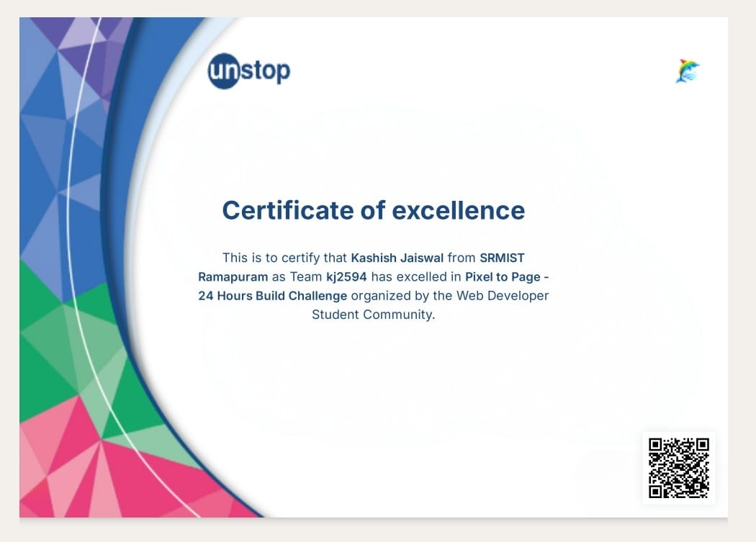Click the center of the QR code
This screenshot has height=542, width=756.
pos(679,468)
